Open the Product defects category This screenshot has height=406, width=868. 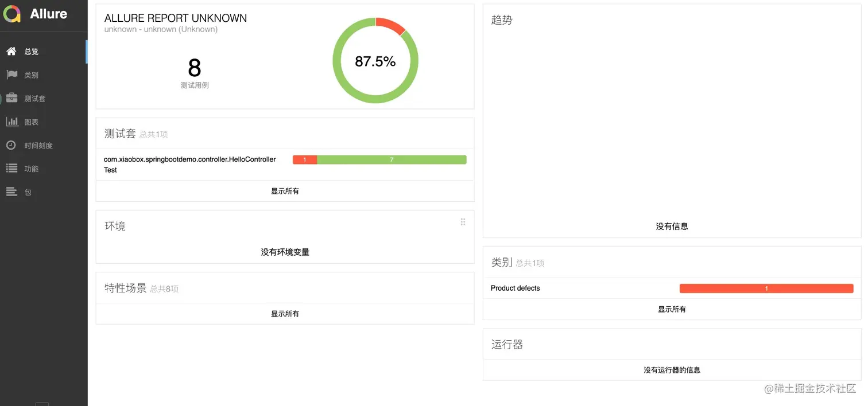tap(672, 288)
